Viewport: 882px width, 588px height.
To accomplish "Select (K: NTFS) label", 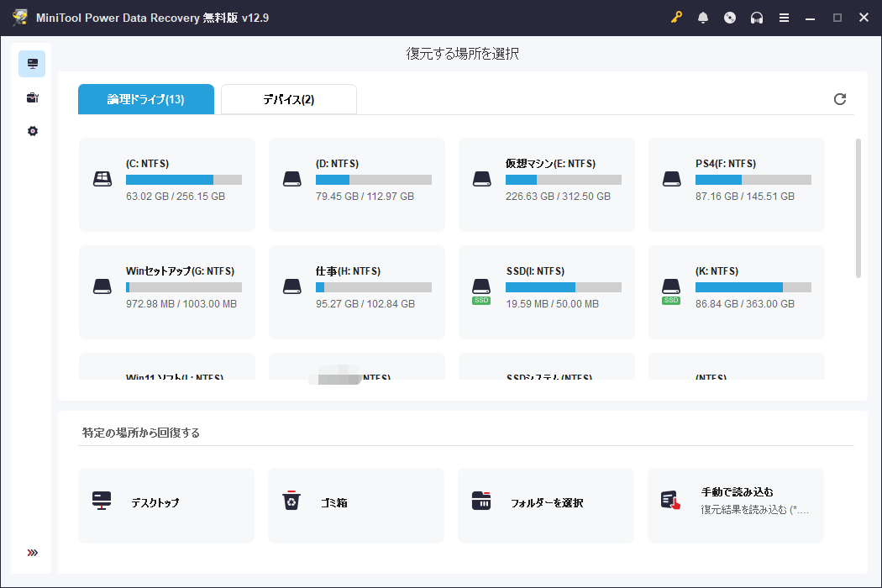I will pos(717,271).
